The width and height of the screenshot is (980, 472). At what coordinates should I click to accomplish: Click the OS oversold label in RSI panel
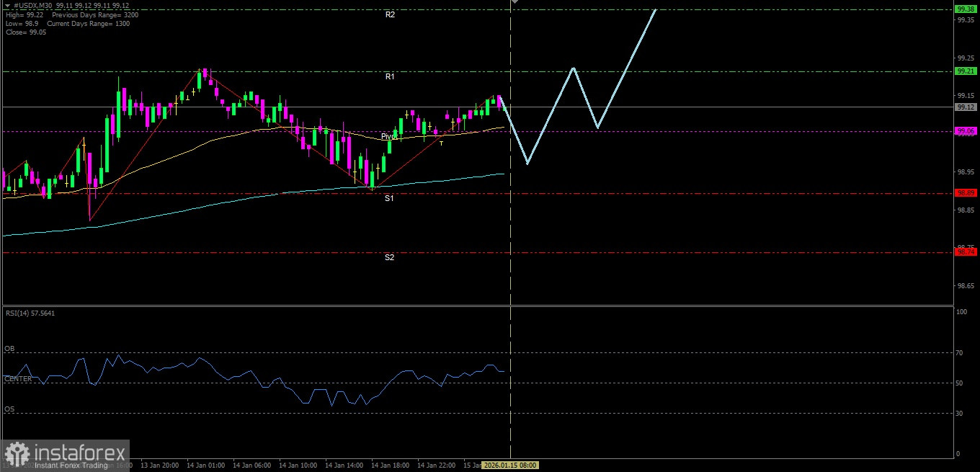click(x=9, y=409)
